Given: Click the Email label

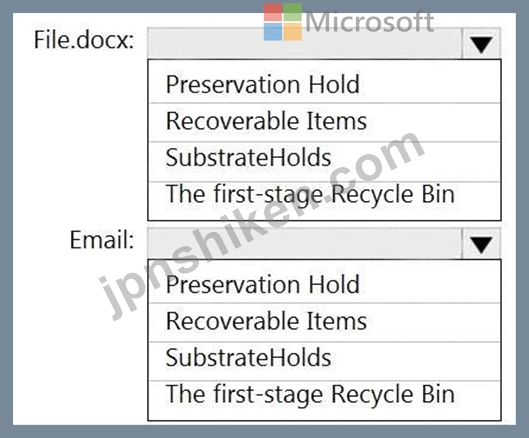Looking at the screenshot, I should coord(102,240).
